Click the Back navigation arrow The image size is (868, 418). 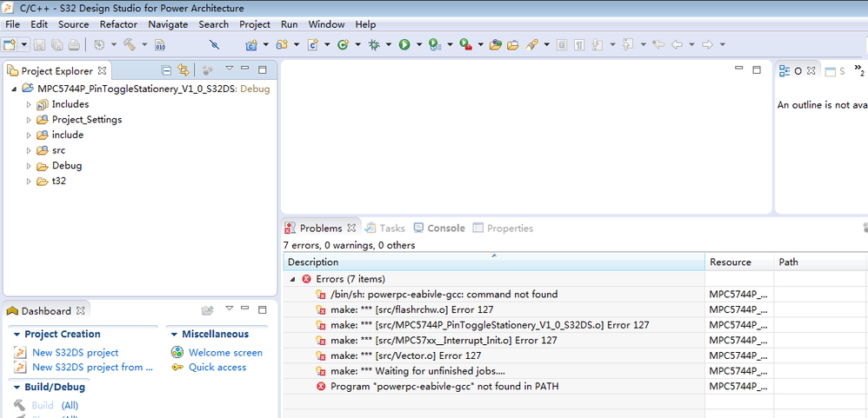click(677, 45)
